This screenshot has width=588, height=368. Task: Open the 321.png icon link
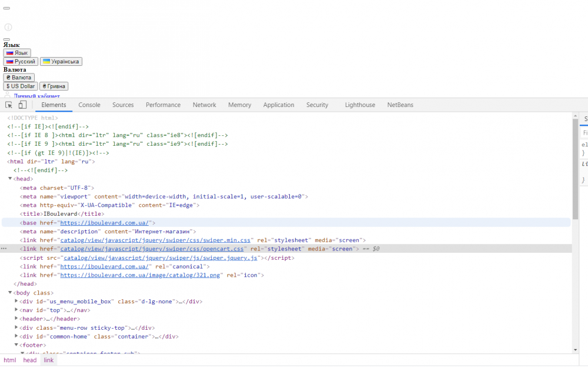tap(140, 275)
